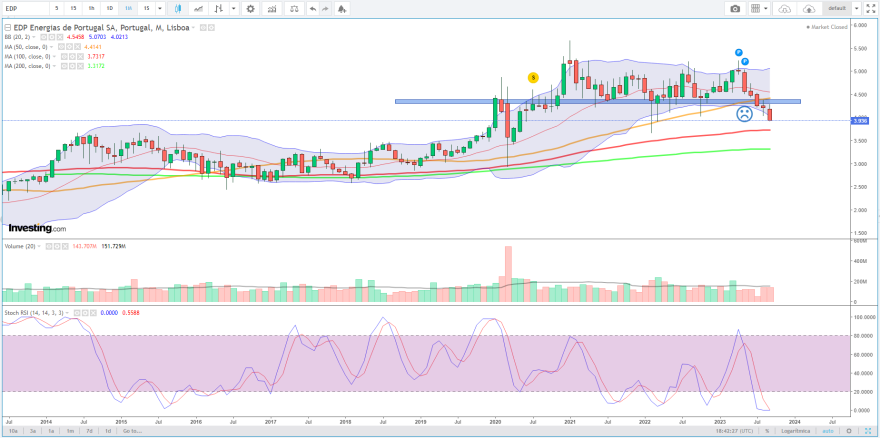Set date range to 1m

[70, 431]
